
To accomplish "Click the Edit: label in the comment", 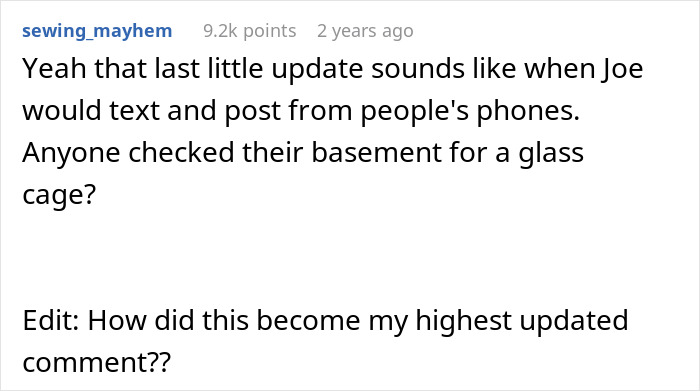I will (x=51, y=320).
